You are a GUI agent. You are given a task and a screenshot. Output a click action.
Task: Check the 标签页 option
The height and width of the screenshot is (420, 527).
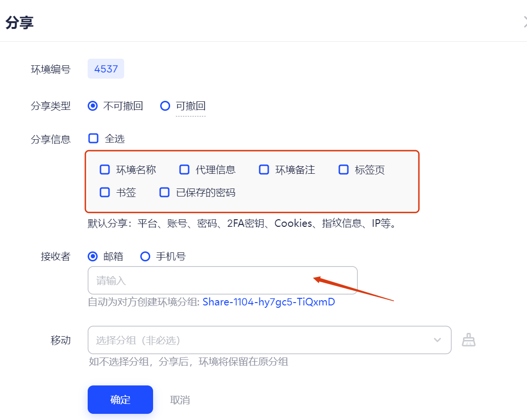[x=343, y=170]
